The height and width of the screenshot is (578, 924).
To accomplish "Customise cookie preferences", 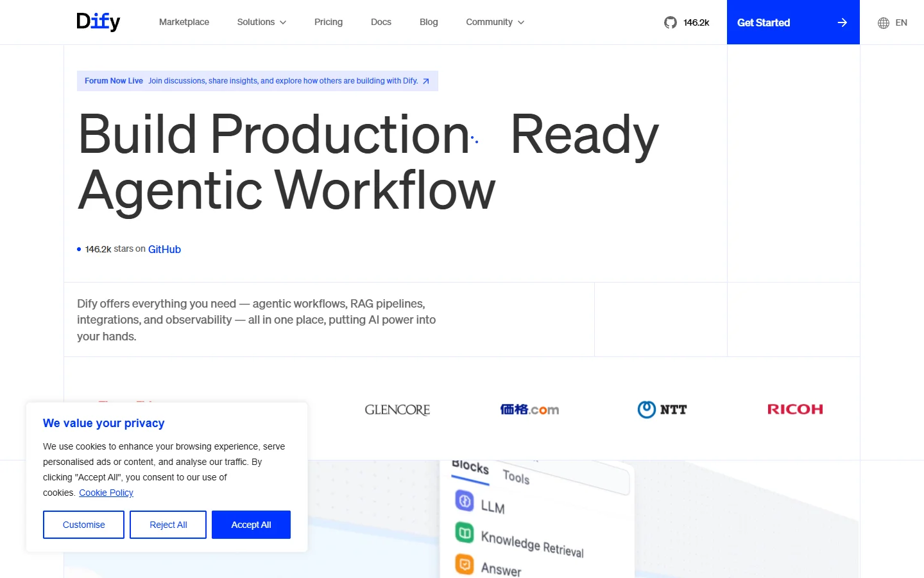I will [83, 525].
